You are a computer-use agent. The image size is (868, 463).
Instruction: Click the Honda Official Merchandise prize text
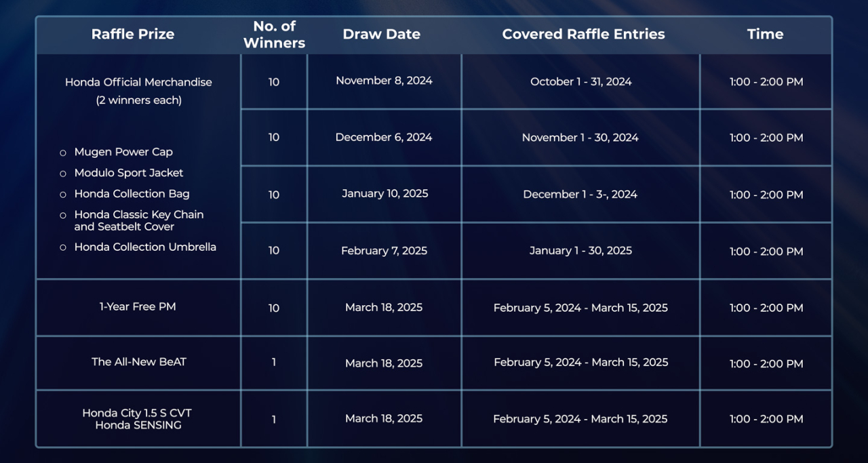[138, 82]
